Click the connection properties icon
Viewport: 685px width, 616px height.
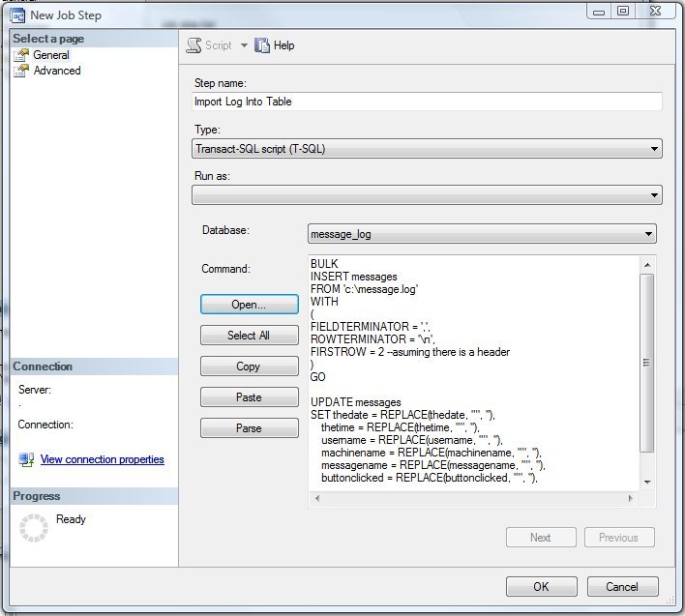coord(27,459)
